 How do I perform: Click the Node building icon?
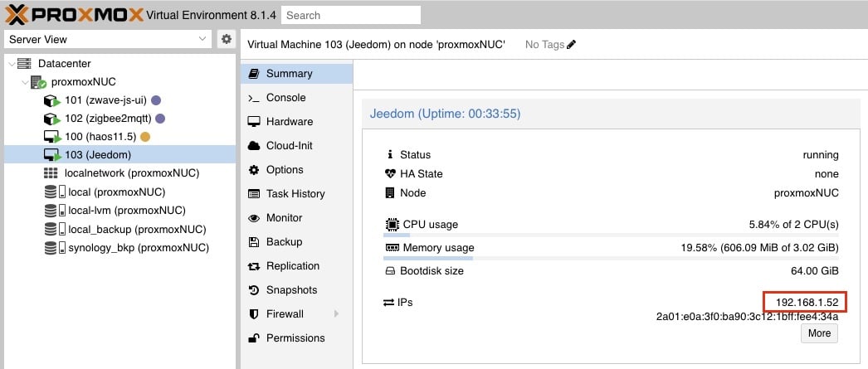coord(390,193)
